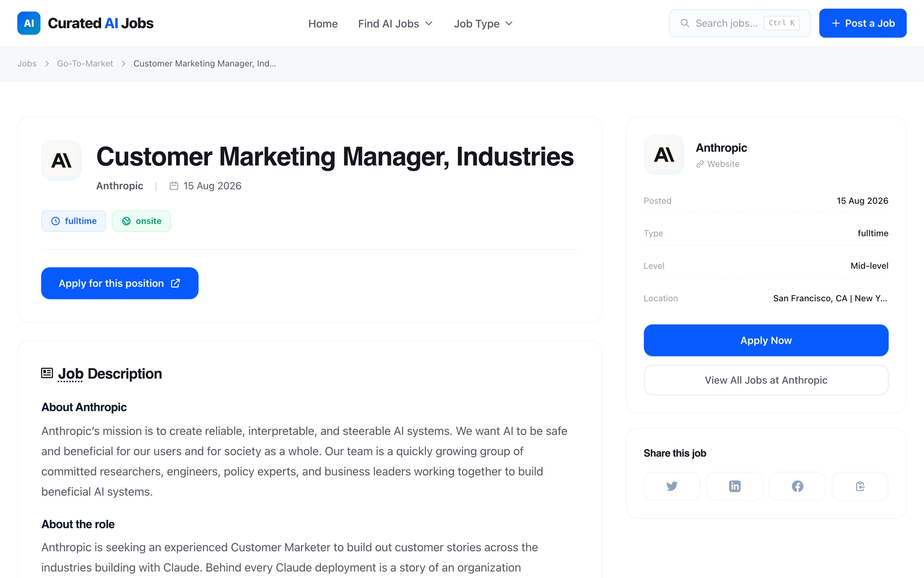Click the About Anthropic subheading
This screenshot has width=924, height=578.
[84, 407]
